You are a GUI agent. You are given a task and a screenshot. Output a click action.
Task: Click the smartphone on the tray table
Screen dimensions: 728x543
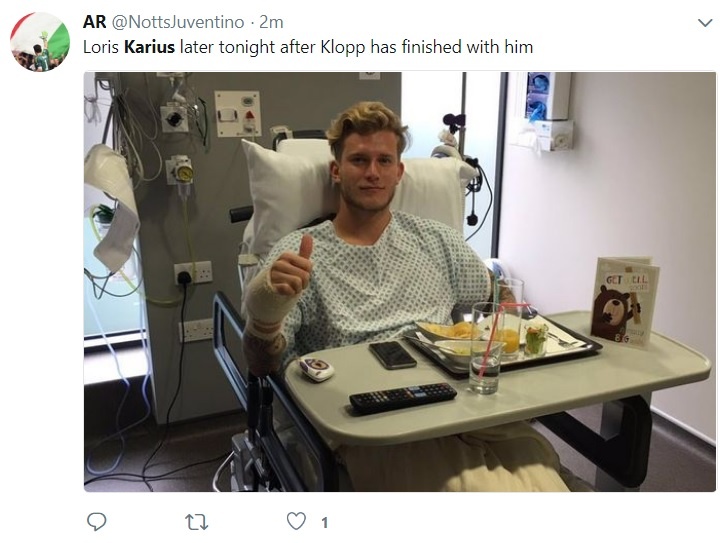pyautogui.click(x=393, y=355)
